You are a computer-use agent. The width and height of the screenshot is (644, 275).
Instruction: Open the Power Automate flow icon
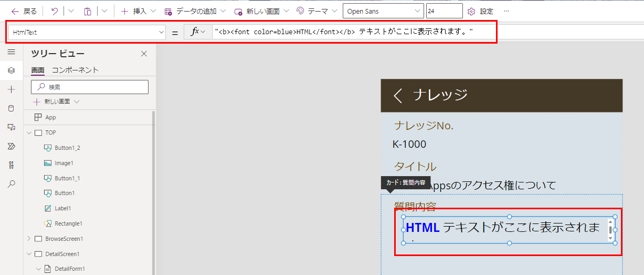[11, 146]
